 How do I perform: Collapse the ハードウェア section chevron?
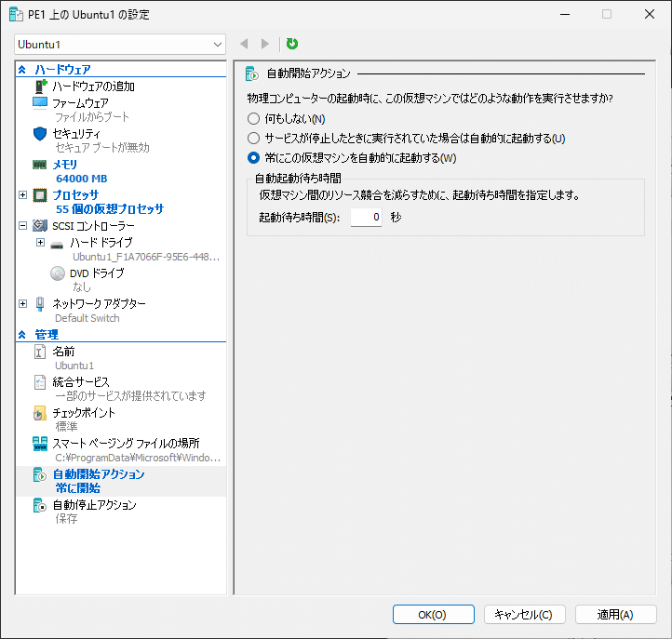tap(22, 69)
